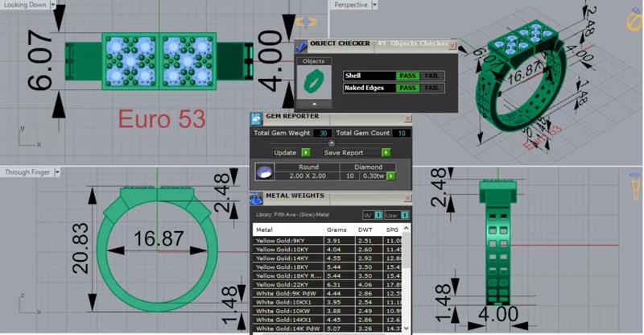Click metal list scrollbar down arrow
The width and height of the screenshot is (644, 335).
click(406, 328)
